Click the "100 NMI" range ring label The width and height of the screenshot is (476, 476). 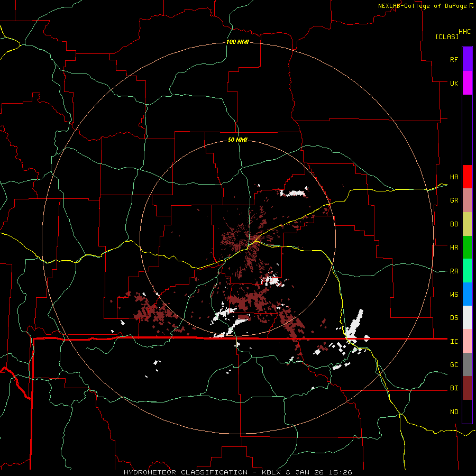[237, 42]
